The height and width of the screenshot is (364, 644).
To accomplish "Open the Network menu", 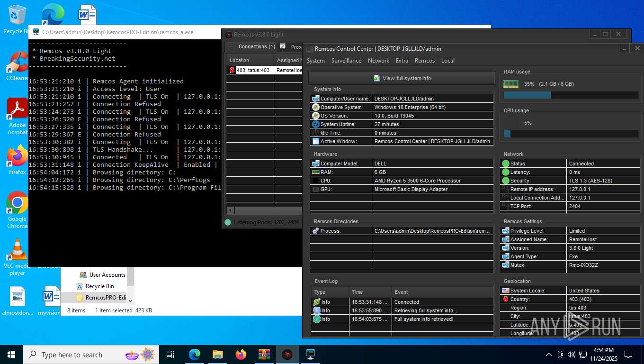I will pyautogui.click(x=378, y=61).
